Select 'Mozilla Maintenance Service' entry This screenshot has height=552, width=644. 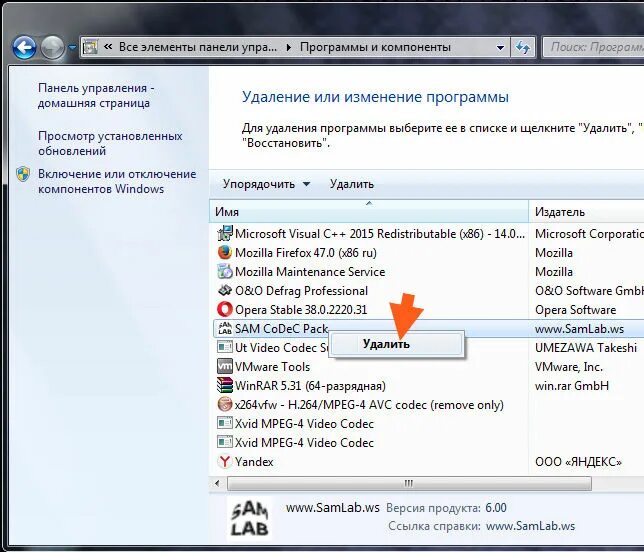(310, 271)
